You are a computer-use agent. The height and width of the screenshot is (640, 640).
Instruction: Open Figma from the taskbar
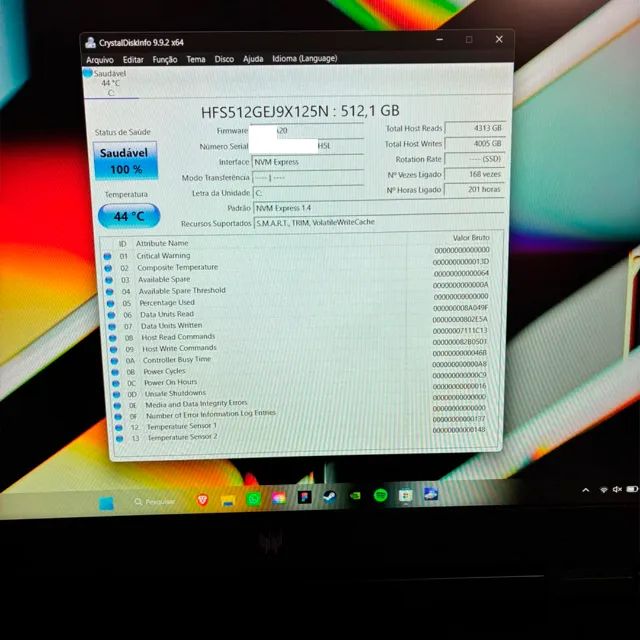[x=304, y=497]
